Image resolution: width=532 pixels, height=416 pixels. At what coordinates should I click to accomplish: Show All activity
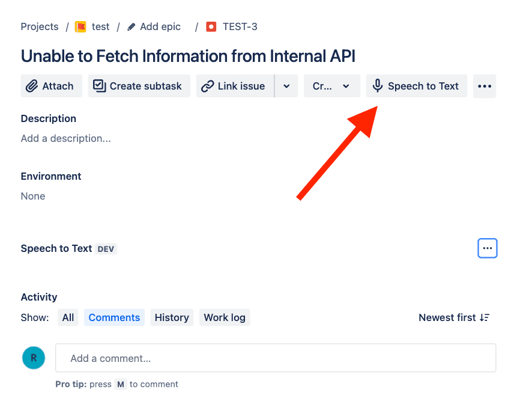68,317
